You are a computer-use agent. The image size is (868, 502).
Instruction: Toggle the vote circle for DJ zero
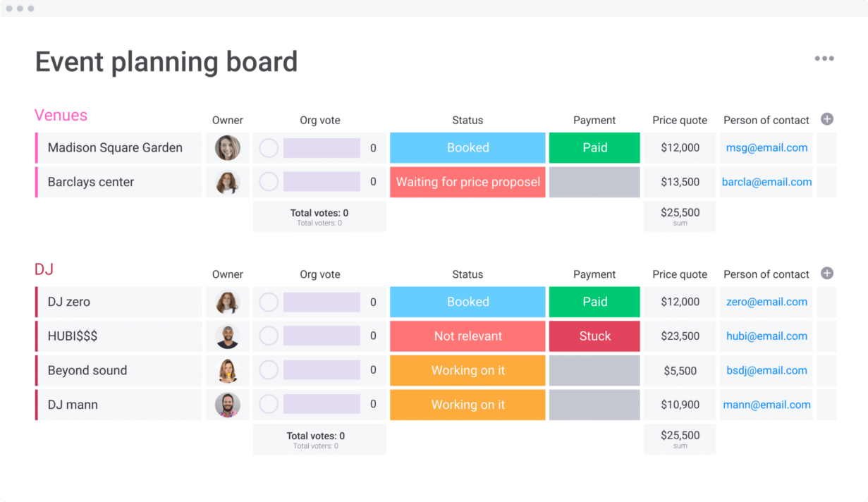coord(269,302)
